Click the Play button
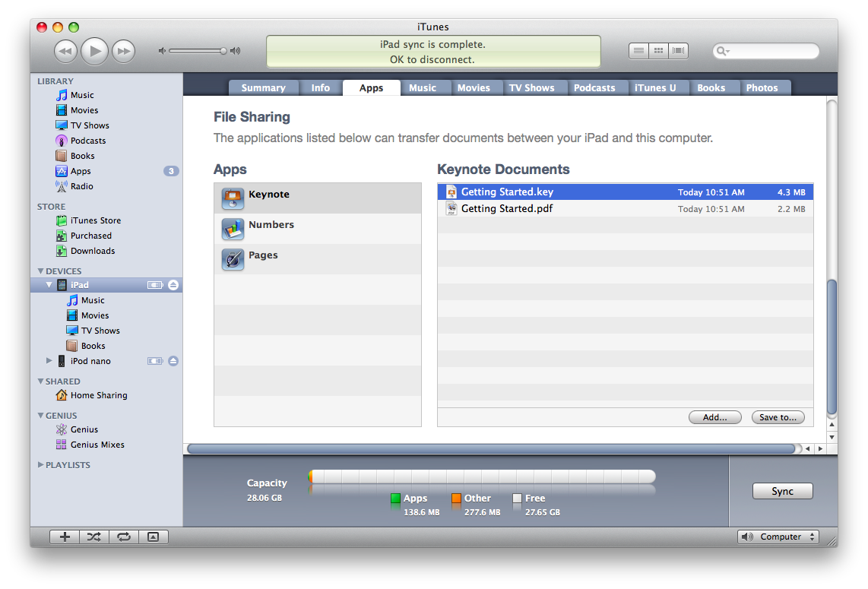Image resolution: width=868 pixels, height=589 pixels. click(94, 52)
